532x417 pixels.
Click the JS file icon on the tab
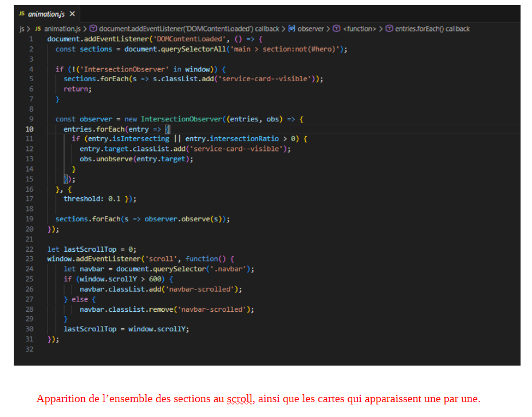(x=22, y=14)
